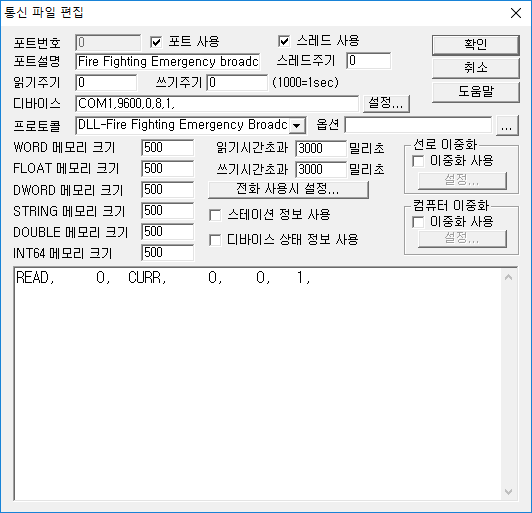Toggle the 스레드 사용 checkbox
This screenshot has width=532, height=513.
pyautogui.click(x=284, y=41)
